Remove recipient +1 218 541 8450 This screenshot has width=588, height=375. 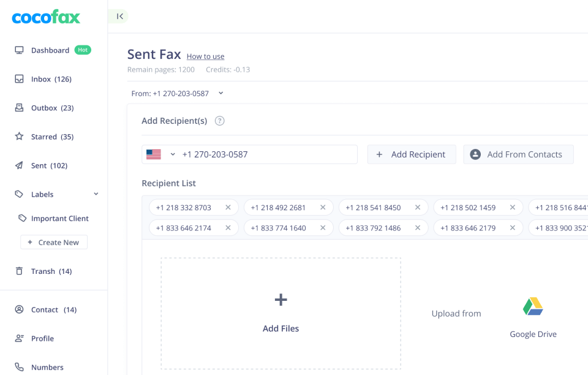418,207
